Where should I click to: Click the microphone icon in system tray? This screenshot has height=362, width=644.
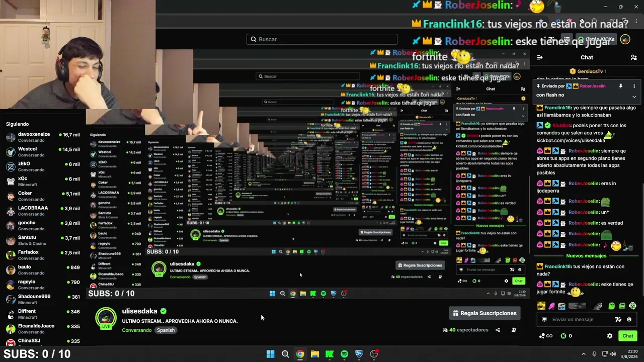click(594, 354)
